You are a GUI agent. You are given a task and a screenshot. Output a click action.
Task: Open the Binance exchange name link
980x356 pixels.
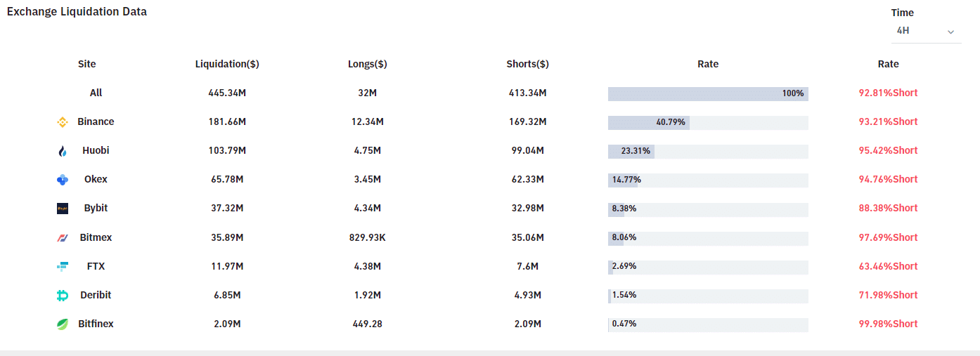coord(96,121)
